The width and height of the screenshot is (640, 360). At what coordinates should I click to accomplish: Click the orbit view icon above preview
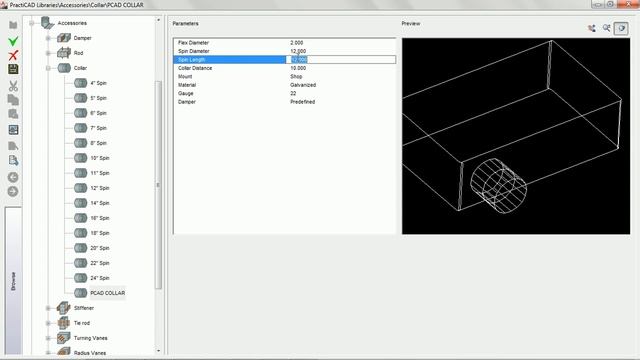pyautogui.click(x=591, y=28)
